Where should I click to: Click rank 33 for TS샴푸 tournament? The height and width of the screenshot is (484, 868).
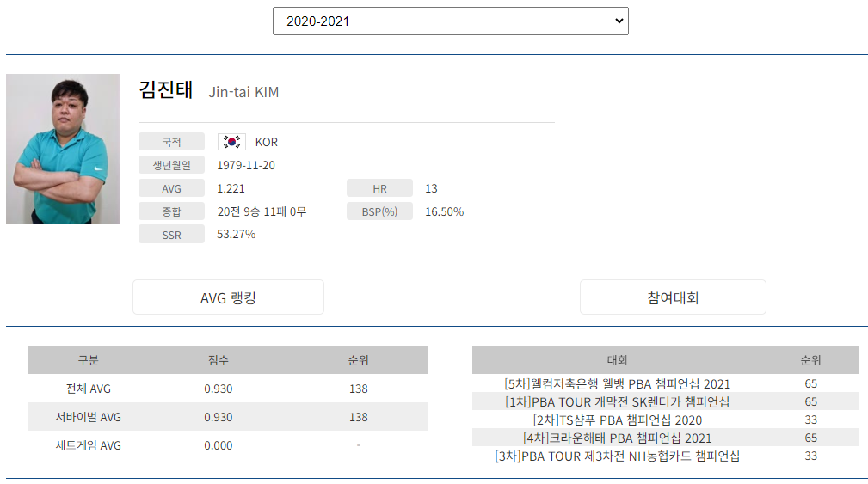(811, 420)
